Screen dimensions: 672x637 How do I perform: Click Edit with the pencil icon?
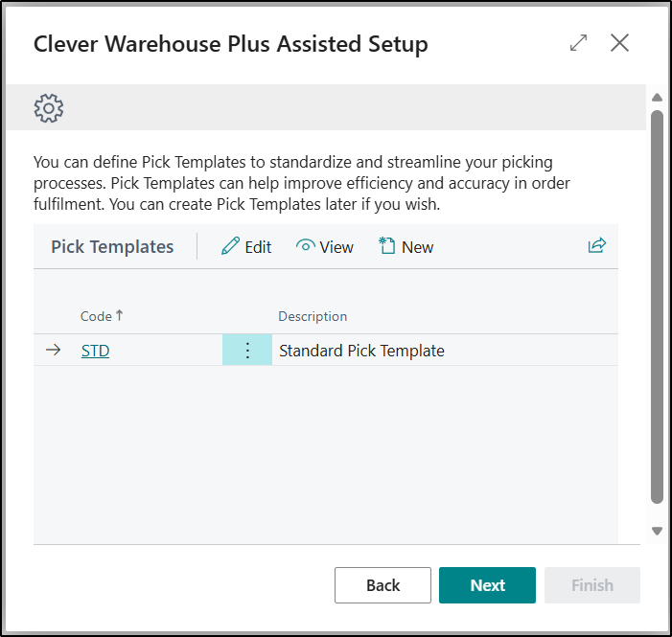pos(246,247)
